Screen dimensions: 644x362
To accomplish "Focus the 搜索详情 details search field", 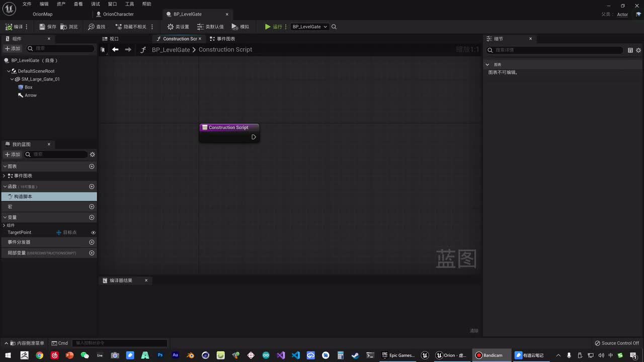I will point(554,50).
